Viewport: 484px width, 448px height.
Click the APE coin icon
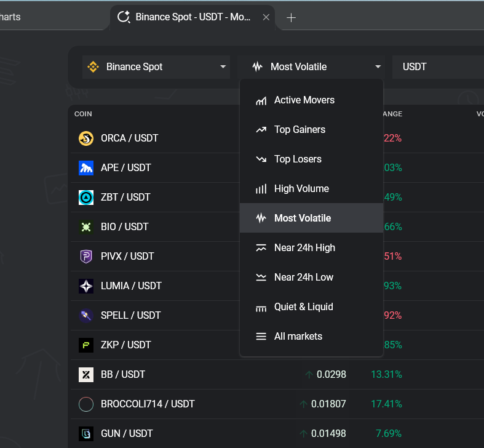(86, 168)
